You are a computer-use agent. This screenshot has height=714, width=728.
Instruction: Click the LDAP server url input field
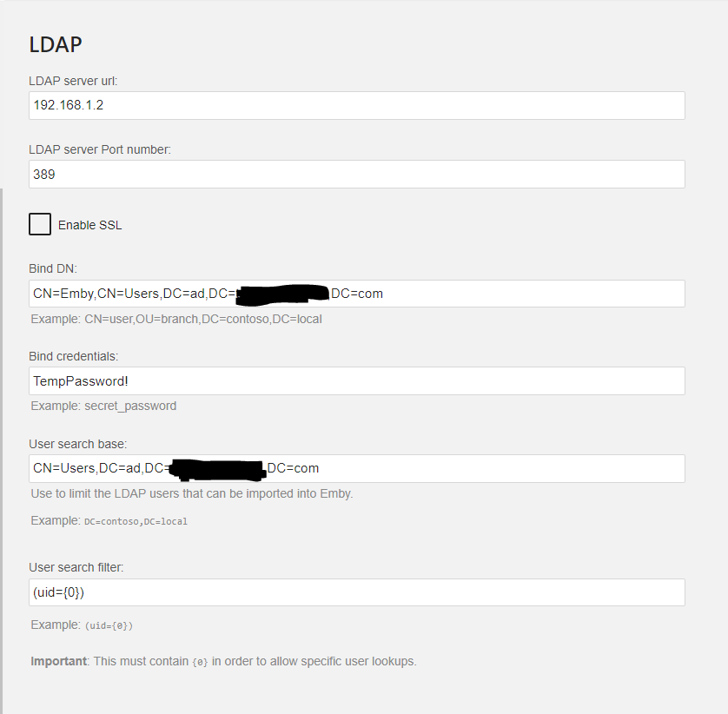coord(356,105)
